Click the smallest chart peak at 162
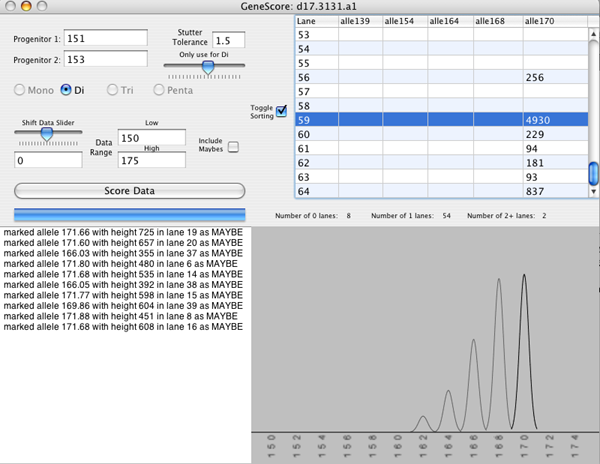 [x=423, y=423]
